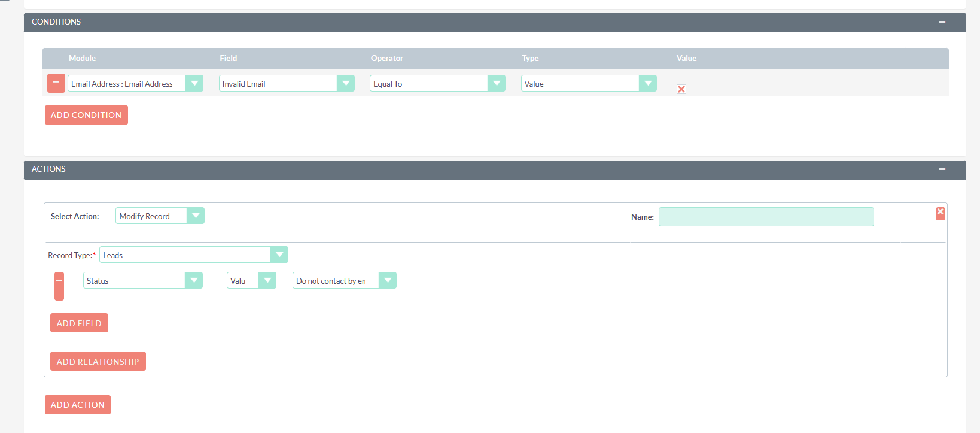Viewport: 980px width, 433px height.
Task: Toggle the condition Value checkbox
Action: click(x=681, y=89)
